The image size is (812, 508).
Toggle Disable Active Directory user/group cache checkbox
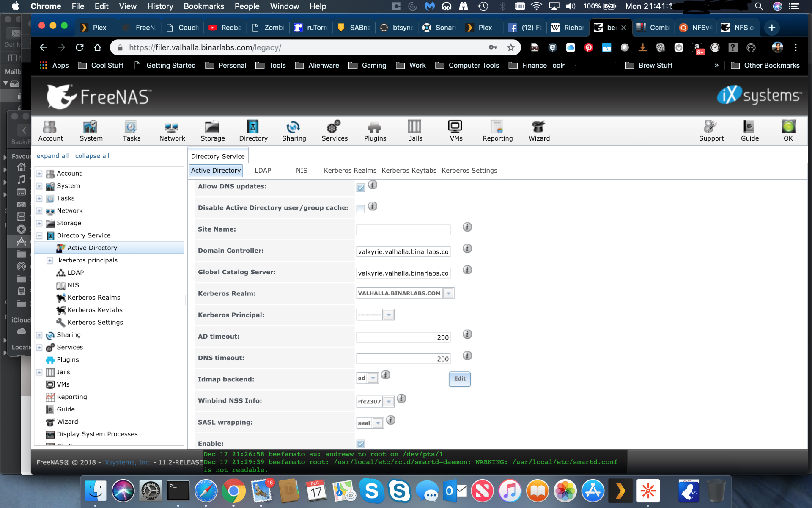click(x=361, y=209)
